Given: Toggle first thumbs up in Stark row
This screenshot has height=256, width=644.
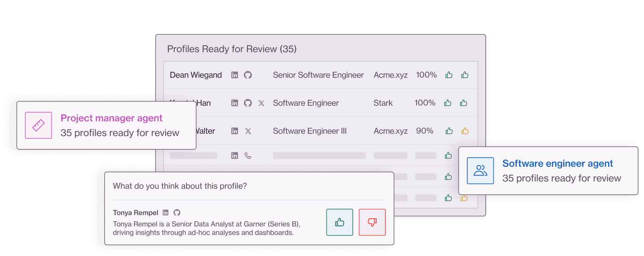Looking at the screenshot, I should tap(448, 103).
